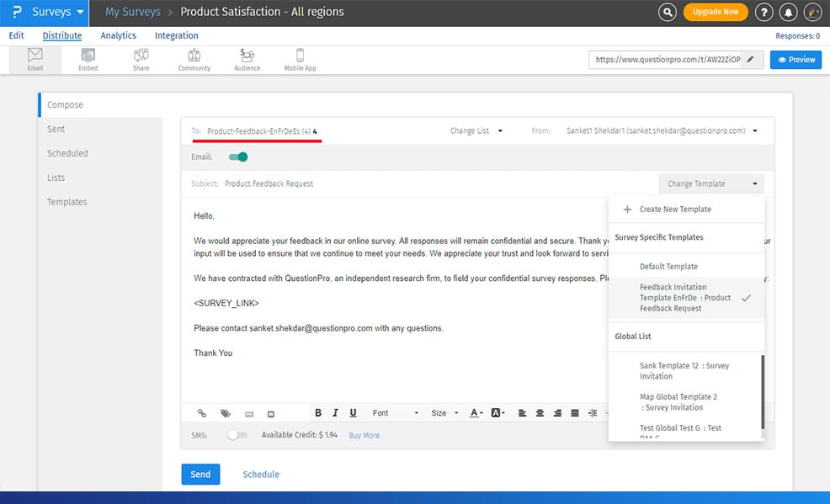Viewport: 830px width, 504px height.
Task: Apply underline formatting
Action: click(x=353, y=412)
